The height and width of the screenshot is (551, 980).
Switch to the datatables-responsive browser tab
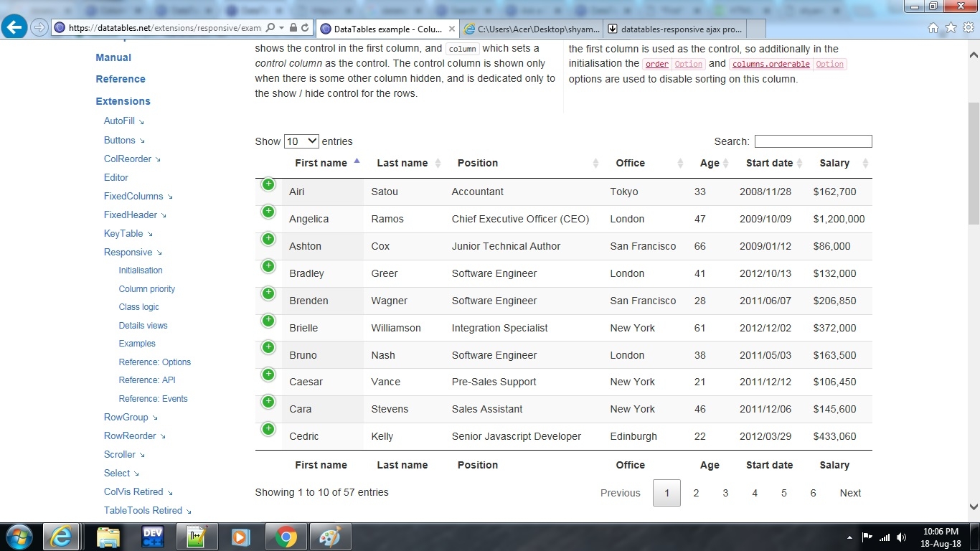pos(677,29)
